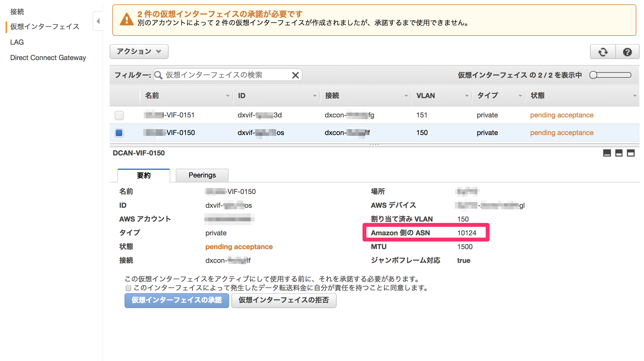Open Direct Connect Gateway in sidebar
This screenshot has width=644, height=361.
[48, 58]
